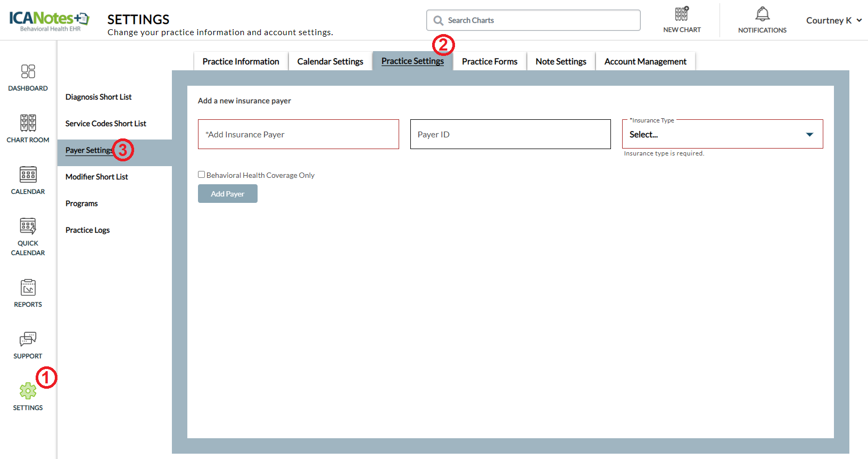Switch to Practice Information tab

pyautogui.click(x=241, y=62)
